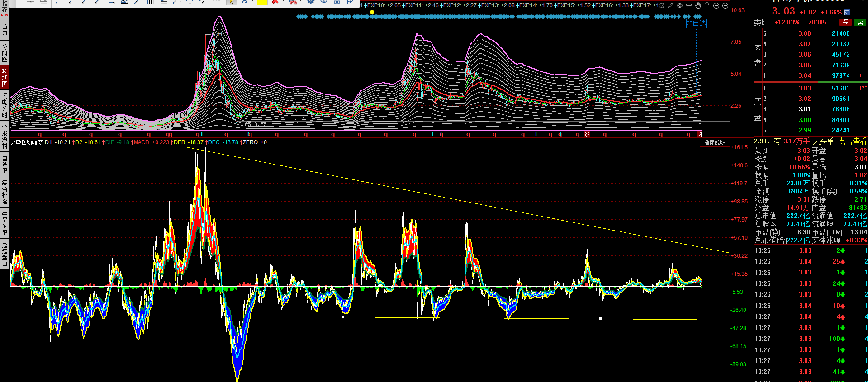Click the red 买 buy button

(x=845, y=22)
